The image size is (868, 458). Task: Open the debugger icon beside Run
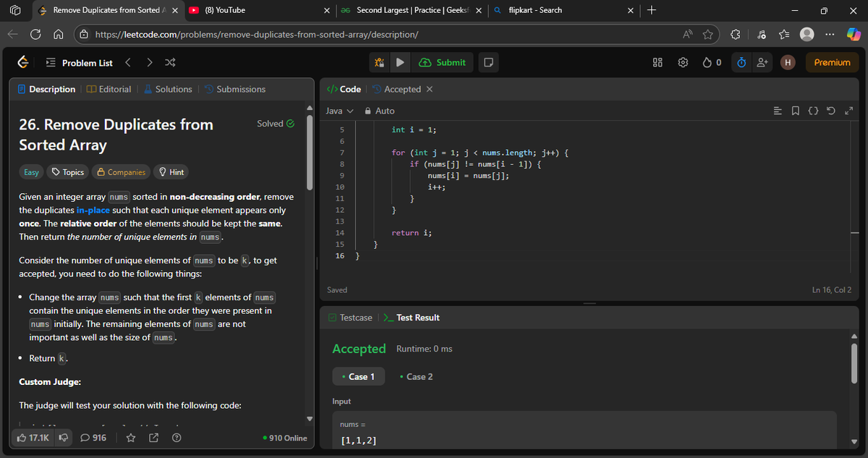point(379,63)
